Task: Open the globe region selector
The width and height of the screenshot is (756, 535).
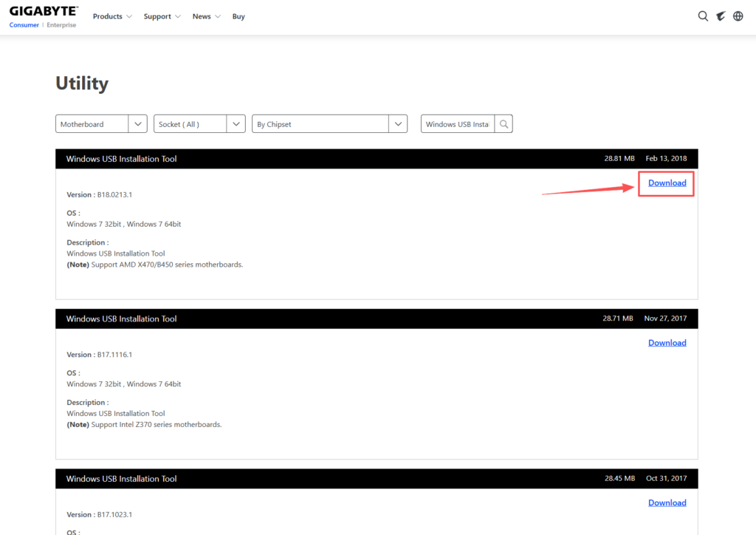Action: 738,16
